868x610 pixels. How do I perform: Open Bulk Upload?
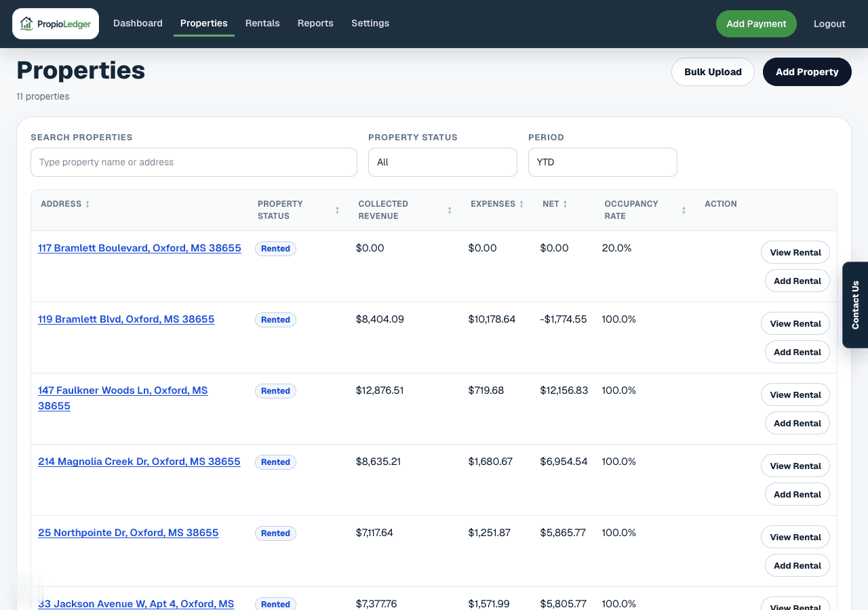tap(713, 72)
